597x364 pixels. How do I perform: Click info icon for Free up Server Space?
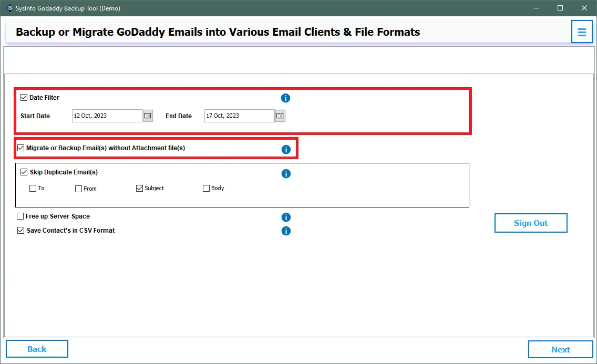286,217
